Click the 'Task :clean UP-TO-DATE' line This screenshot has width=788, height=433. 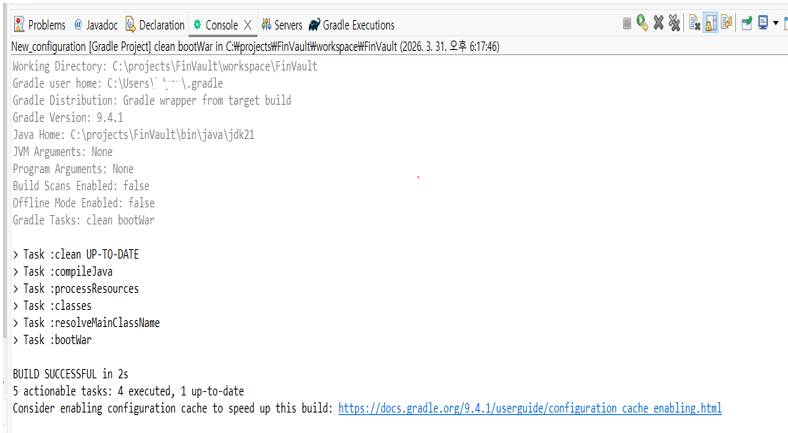[x=76, y=255]
